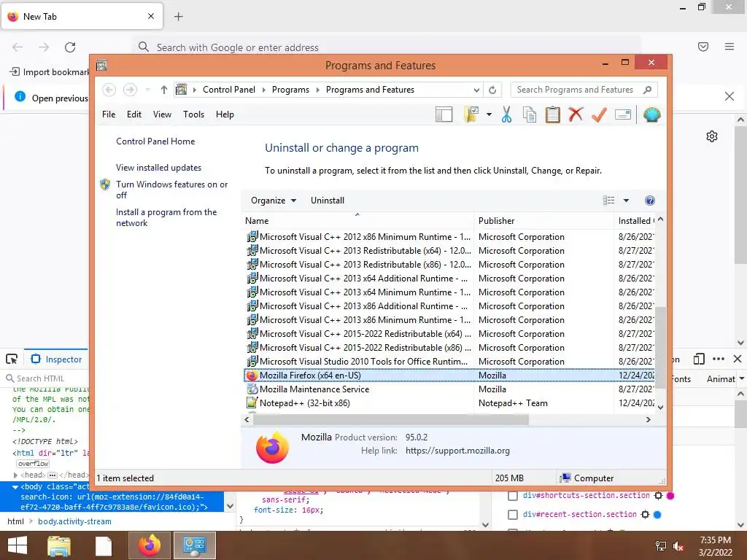
Task: Sort by the Name column header
Action: coord(357,221)
